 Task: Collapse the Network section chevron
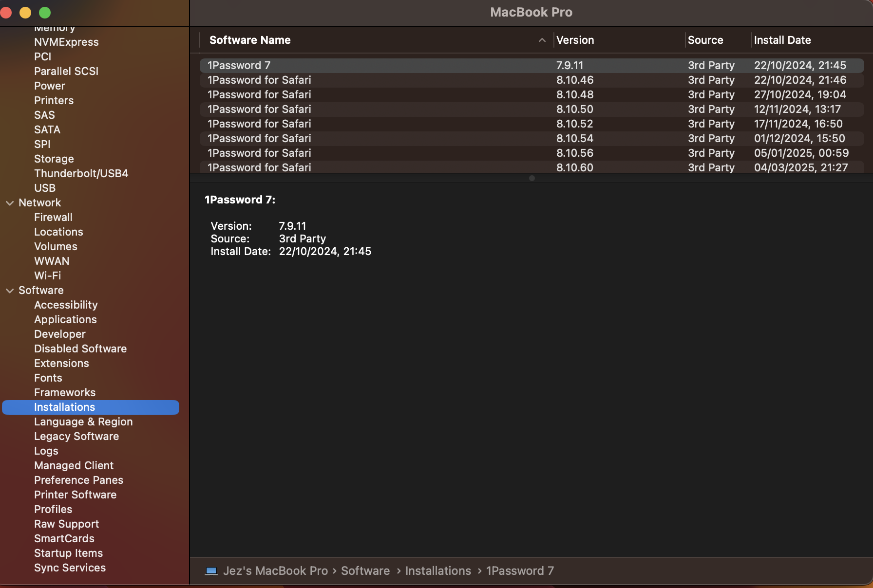(10, 203)
